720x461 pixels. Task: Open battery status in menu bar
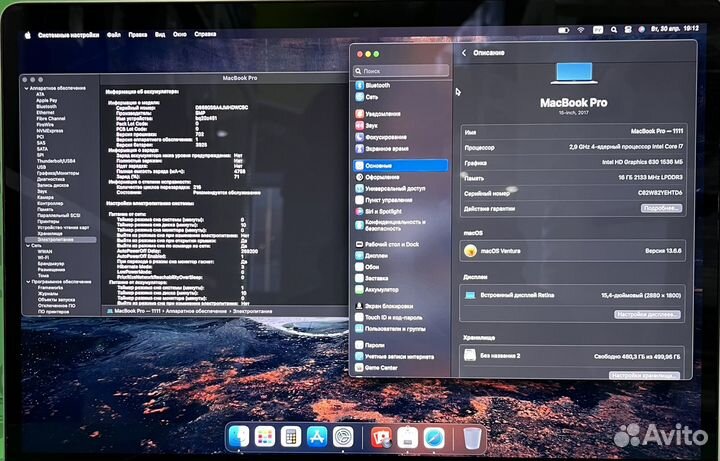(563, 30)
